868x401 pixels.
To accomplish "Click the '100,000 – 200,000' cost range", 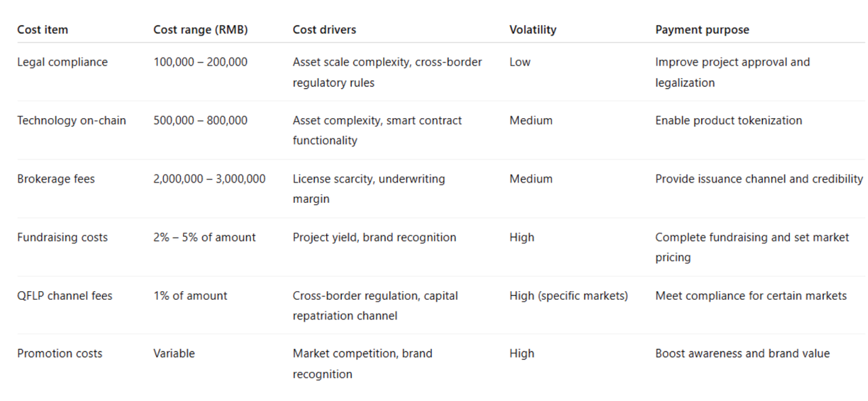I will 200,62.
